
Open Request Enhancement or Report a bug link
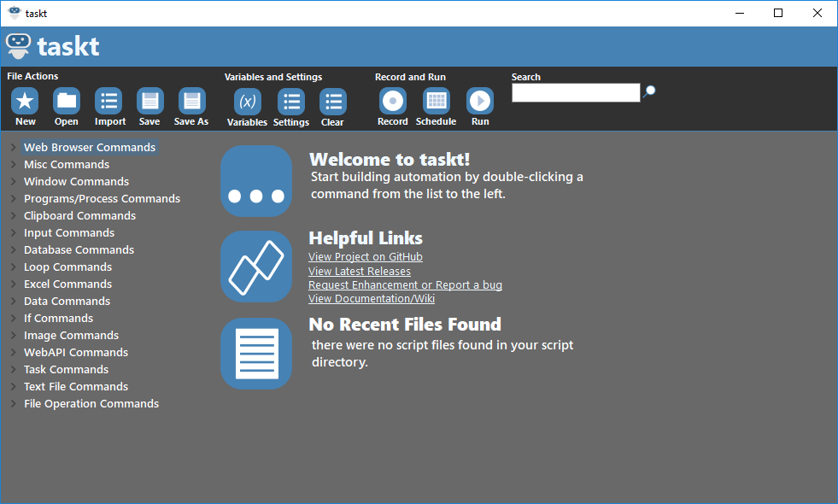pos(405,284)
